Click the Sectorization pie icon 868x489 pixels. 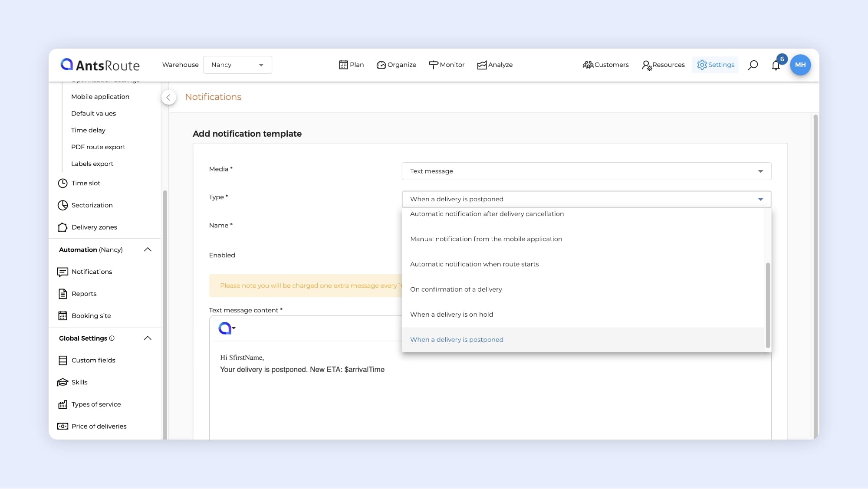coord(63,205)
